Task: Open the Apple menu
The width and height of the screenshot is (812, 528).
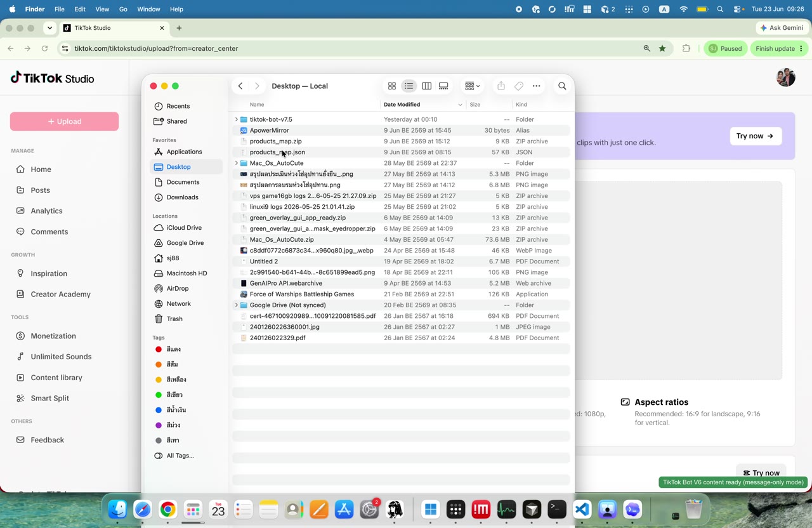Action: click(12, 9)
